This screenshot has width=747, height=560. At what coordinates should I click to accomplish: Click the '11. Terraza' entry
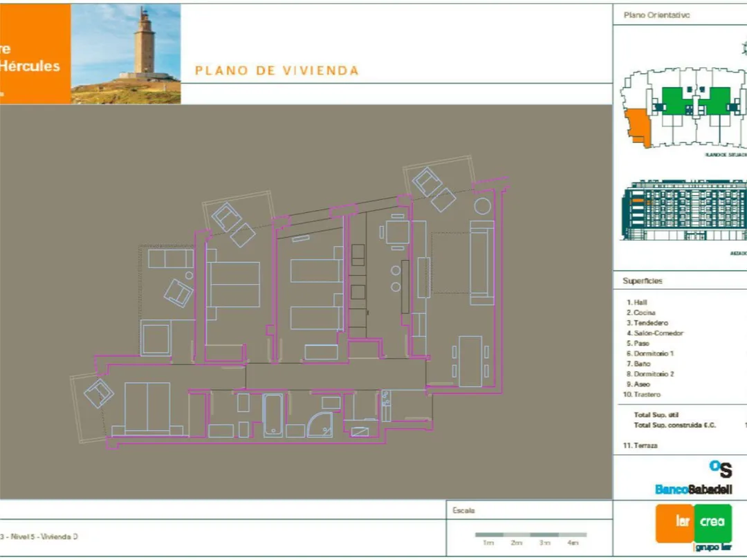click(640, 446)
